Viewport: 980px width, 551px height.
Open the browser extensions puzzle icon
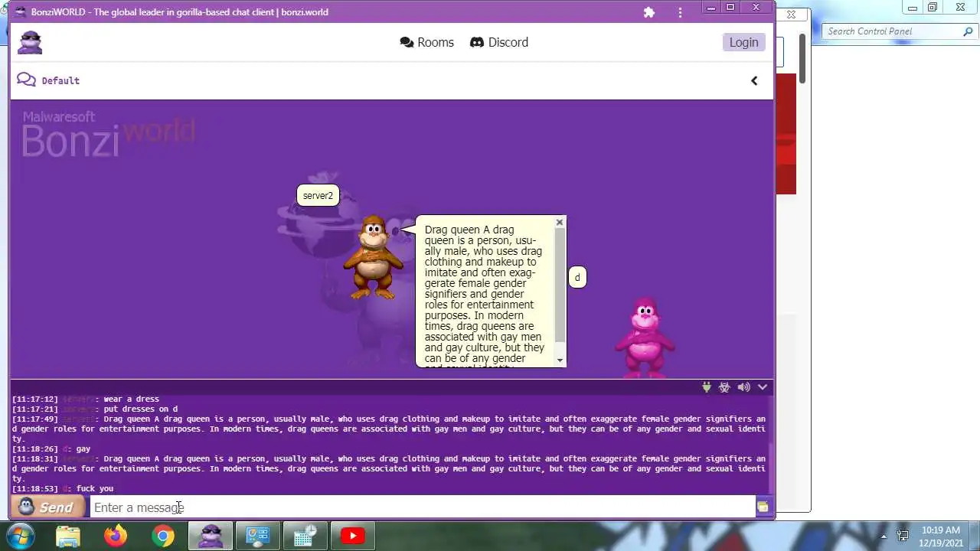pos(649,12)
